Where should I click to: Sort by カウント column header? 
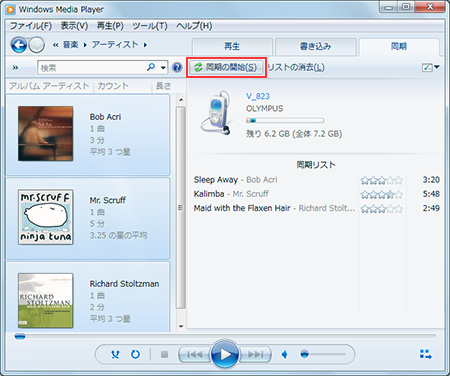(x=122, y=86)
